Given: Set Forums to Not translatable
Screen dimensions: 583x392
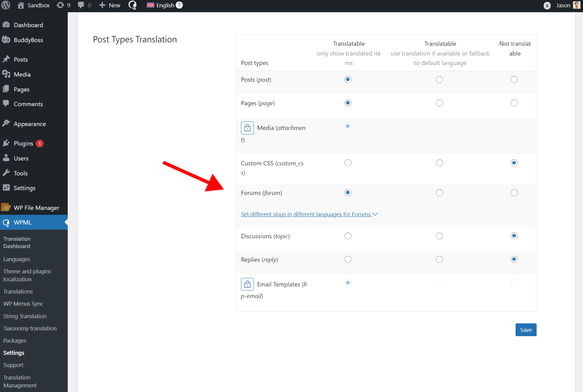Looking at the screenshot, I should tap(514, 193).
